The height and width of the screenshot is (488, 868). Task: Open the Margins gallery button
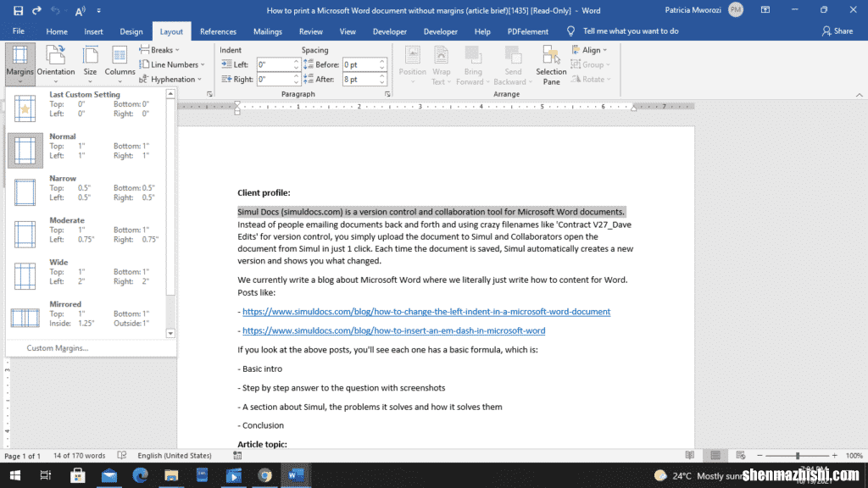point(20,64)
